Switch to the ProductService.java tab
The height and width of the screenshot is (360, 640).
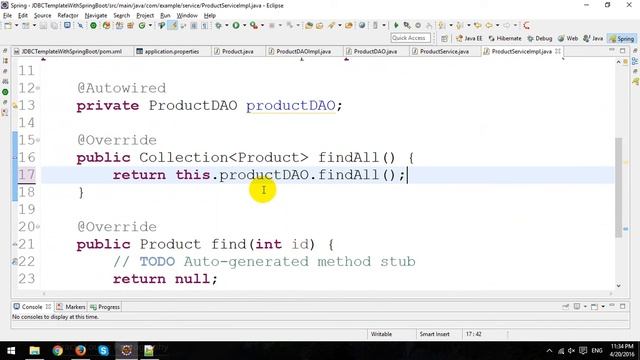tap(444, 51)
